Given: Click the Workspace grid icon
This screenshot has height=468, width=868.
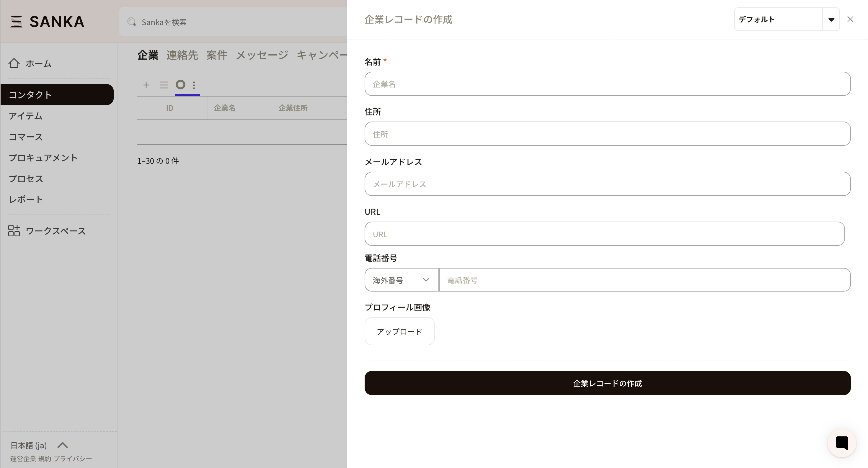Looking at the screenshot, I should (14, 231).
